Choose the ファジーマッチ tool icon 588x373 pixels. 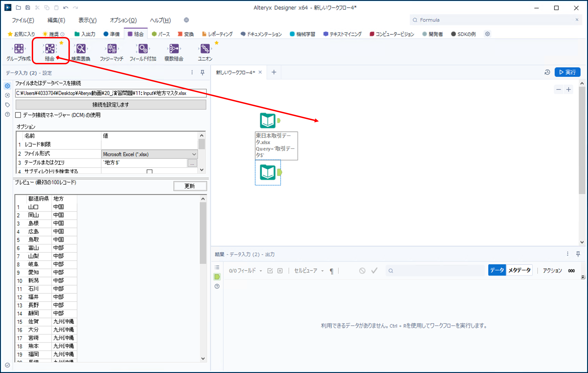coord(112,49)
